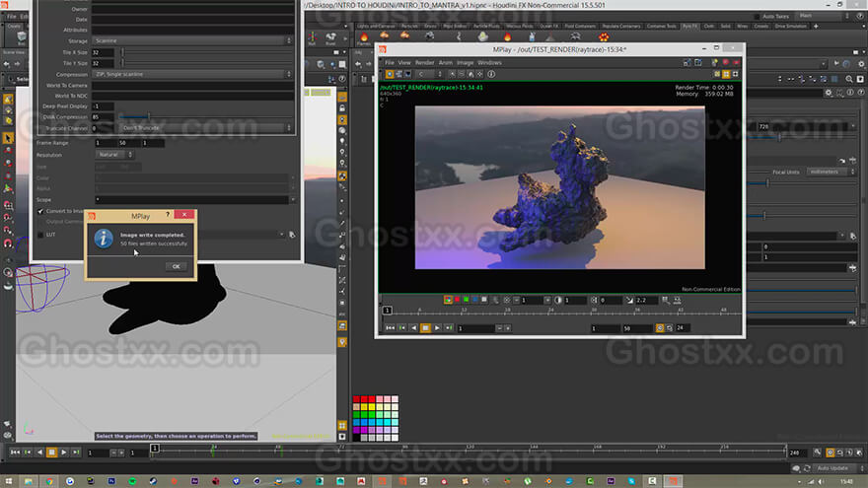Add a new shelf tab with the plus icon
This screenshot has width=868, height=488.
[x=816, y=26]
